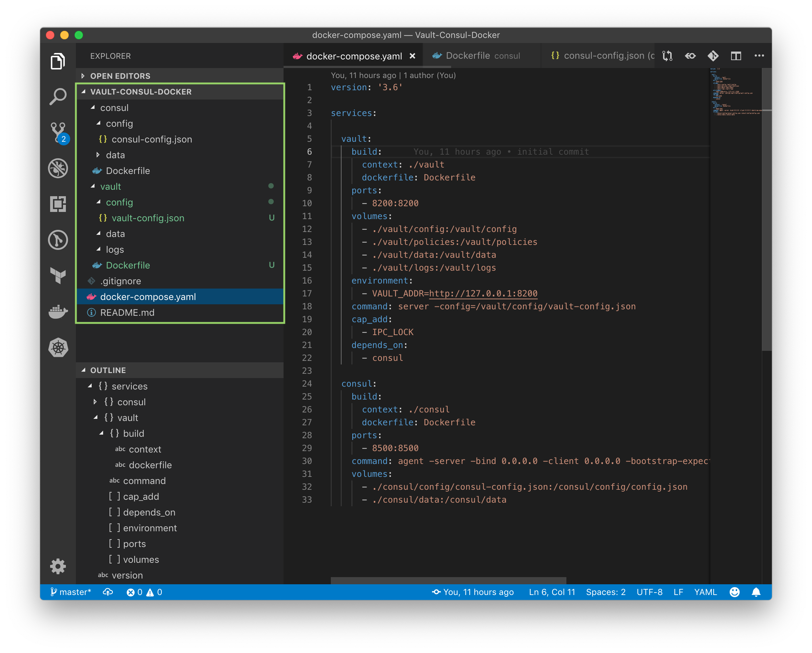The height and width of the screenshot is (653, 812).
Task: Select the docker-compose.yaml editor tab
Action: (353, 56)
